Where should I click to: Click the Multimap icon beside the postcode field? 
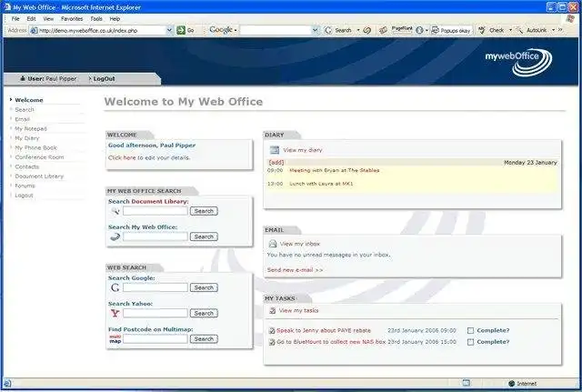click(115, 339)
